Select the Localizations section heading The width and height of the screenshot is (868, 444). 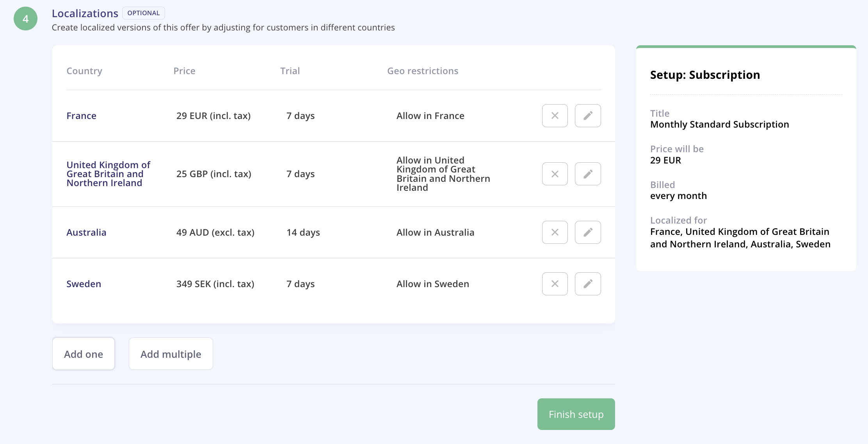85,13
